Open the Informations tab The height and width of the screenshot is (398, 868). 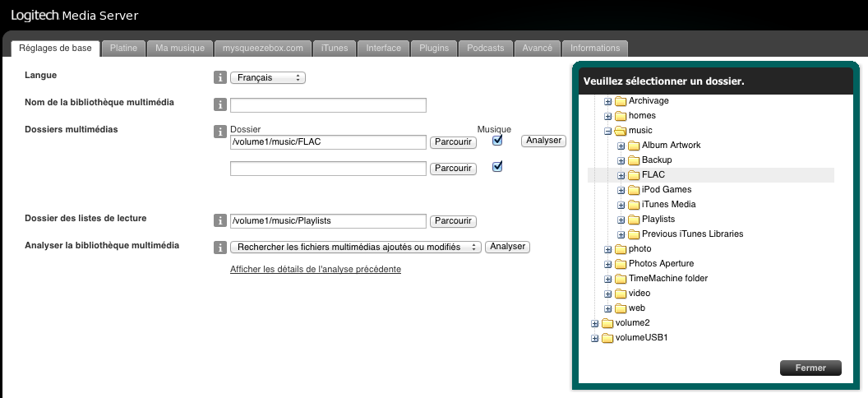click(x=595, y=49)
